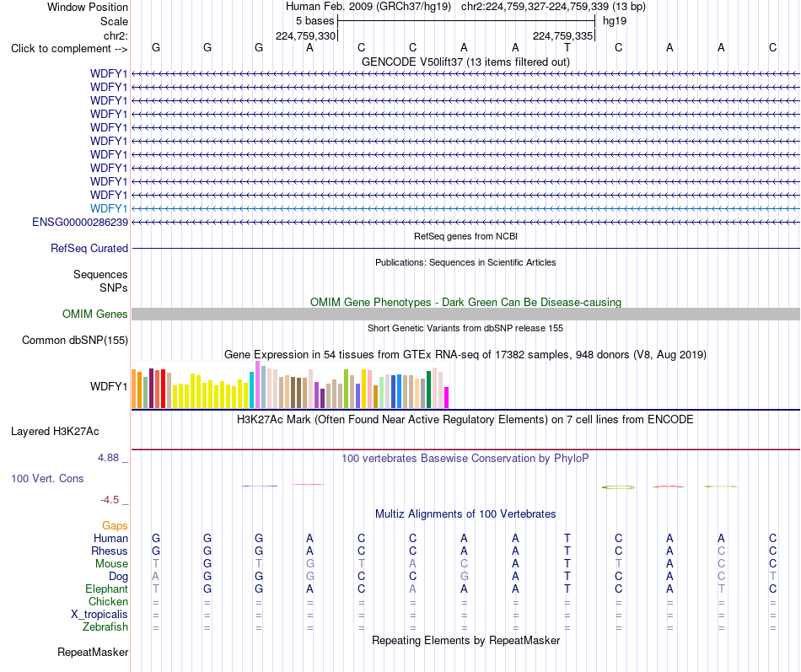The width and height of the screenshot is (801, 672).
Task: Click the gray OMIM Genes bar
Action: (465, 314)
